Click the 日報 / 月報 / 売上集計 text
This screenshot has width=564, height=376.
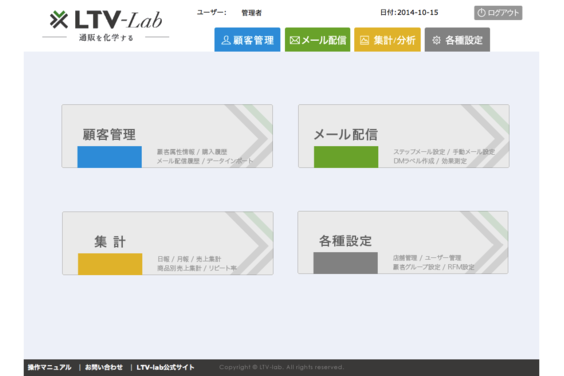tap(189, 259)
